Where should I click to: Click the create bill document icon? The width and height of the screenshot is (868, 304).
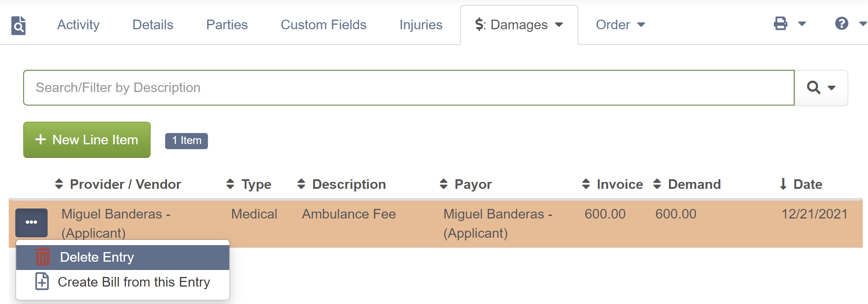click(42, 281)
